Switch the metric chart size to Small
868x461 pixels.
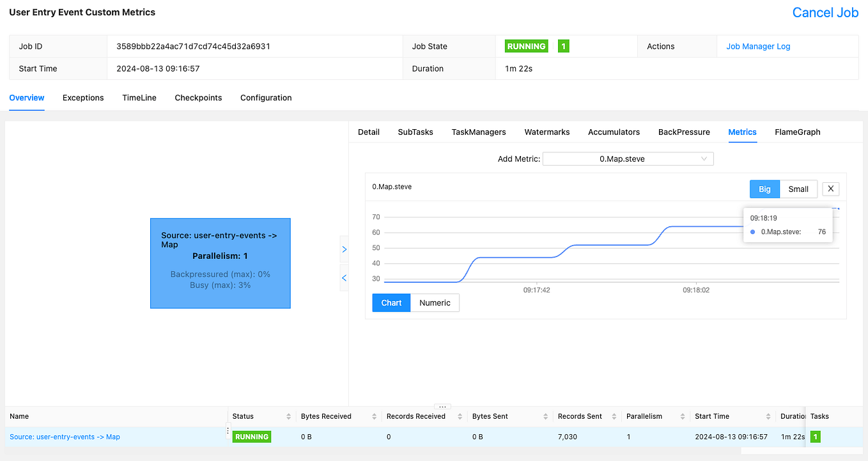pyautogui.click(x=798, y=189)
